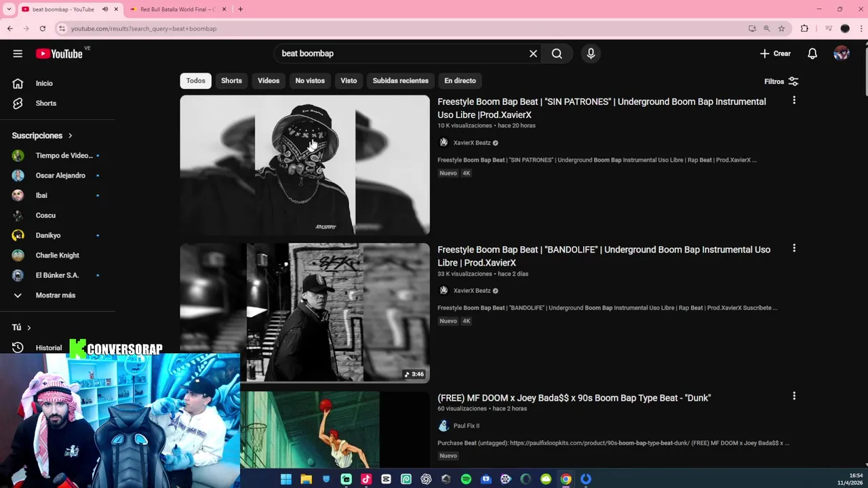Select the Subidas recientes filter chip
This screenshot has width=868, height=488.
(401, 81)
